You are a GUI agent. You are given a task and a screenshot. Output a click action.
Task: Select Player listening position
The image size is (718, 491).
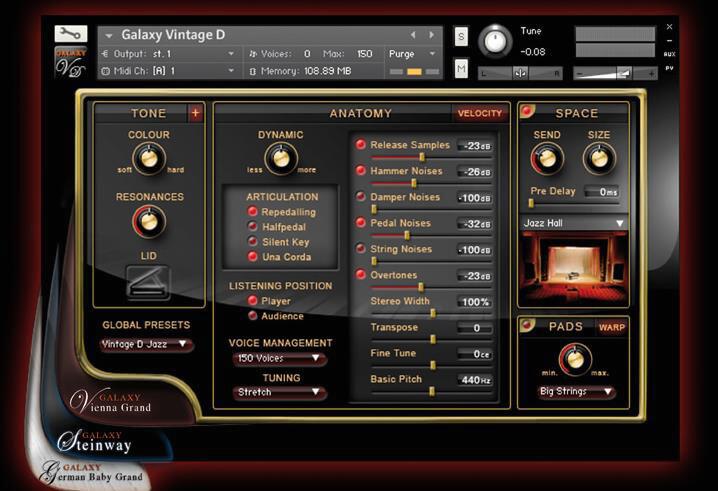click(252, 300)
